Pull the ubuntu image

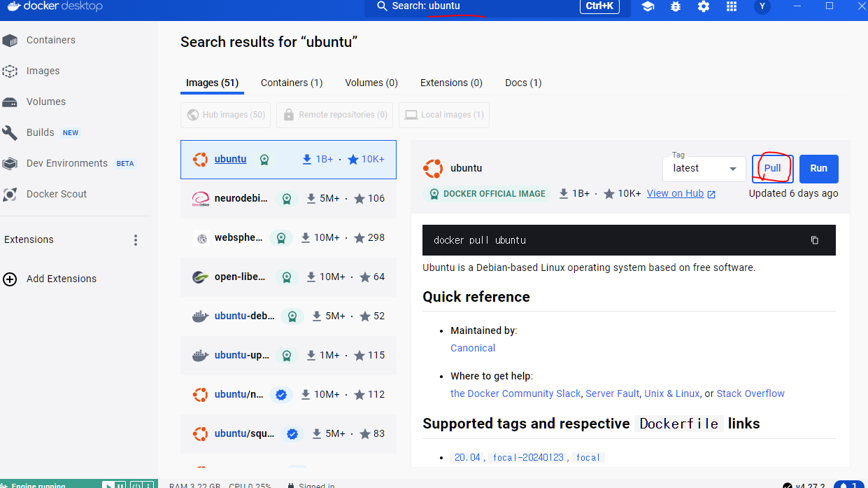(x=773, y=169)
